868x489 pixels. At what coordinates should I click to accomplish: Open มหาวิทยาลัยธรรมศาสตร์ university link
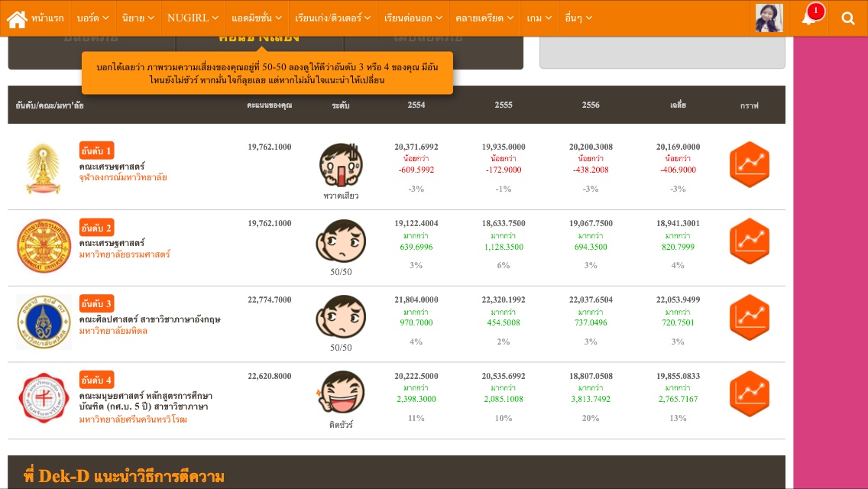pos(125,254)
